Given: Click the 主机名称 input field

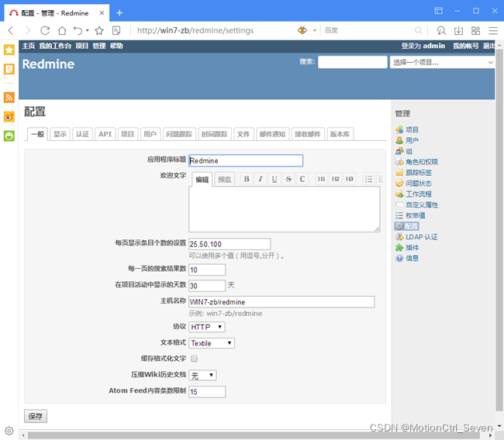Looking at the screenshot, I should point(281,302).
